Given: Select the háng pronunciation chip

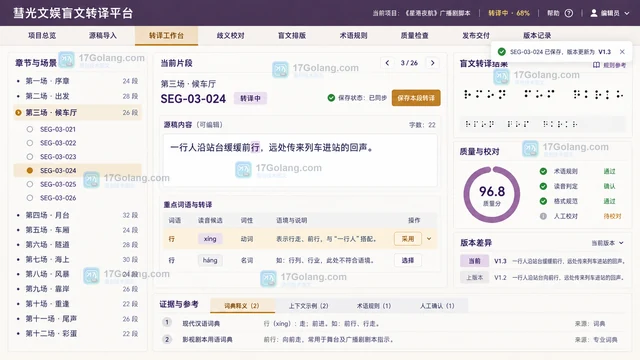Looking at the screenshot, I should [x=210, y=260].
